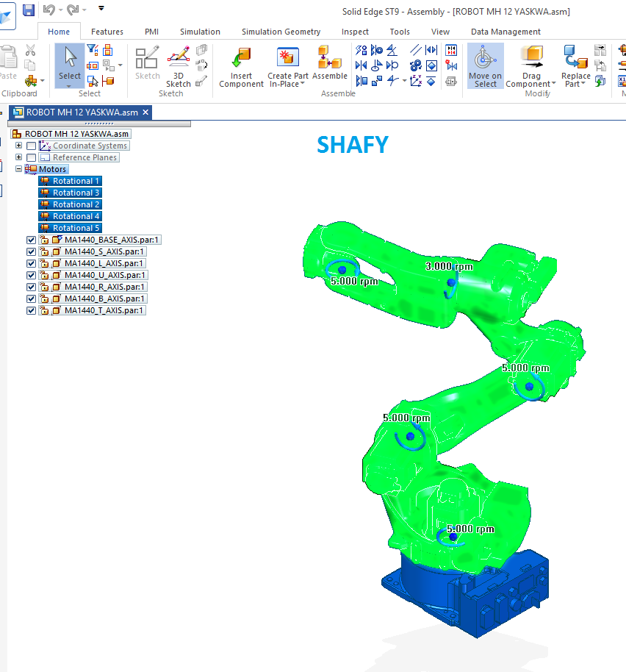Screen dimensions: 626x672
Task: Click the 3D Sketch pencil icon
Action: pyautogui.click(x=179, y=57)
